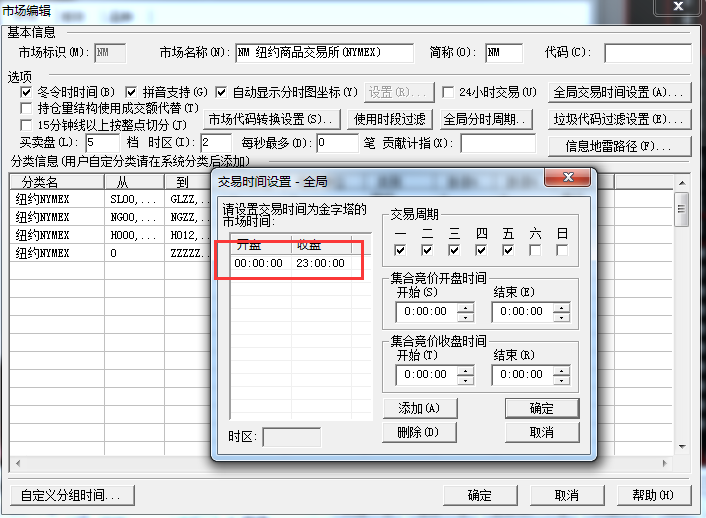
Task: Confirm trading time dialog with 确定
Action: click(542, 409)
